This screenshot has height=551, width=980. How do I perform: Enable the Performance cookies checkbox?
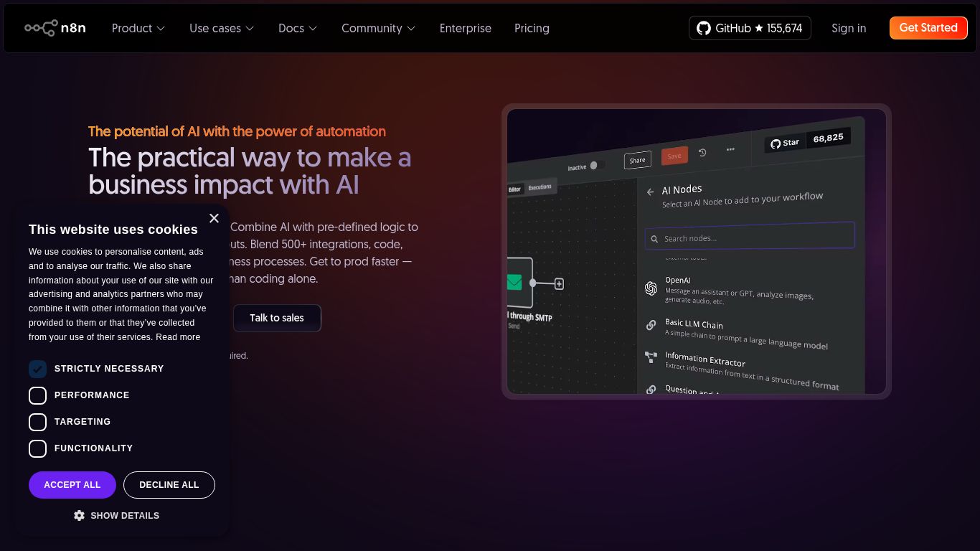pyautogui.click(x=37, y=395)
